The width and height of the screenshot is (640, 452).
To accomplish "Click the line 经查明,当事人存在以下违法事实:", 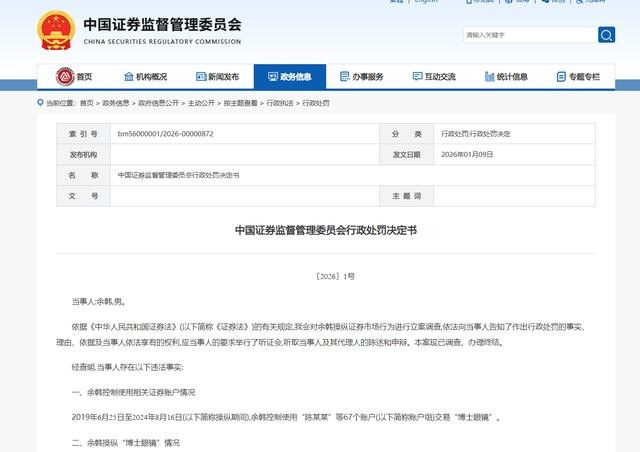I will (x=127, y=367).
